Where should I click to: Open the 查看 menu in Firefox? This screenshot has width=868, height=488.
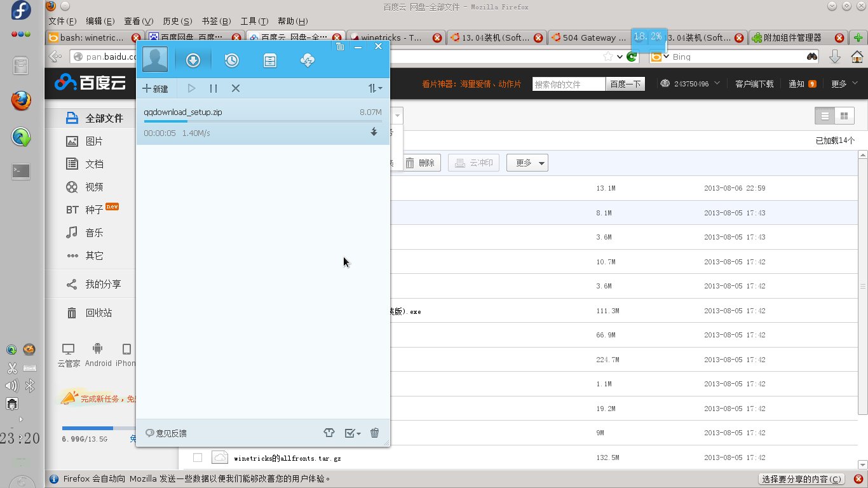(x=139, y=21)
